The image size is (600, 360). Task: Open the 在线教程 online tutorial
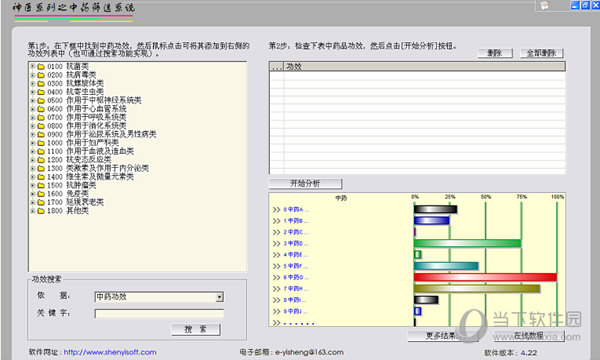[529, 336]
